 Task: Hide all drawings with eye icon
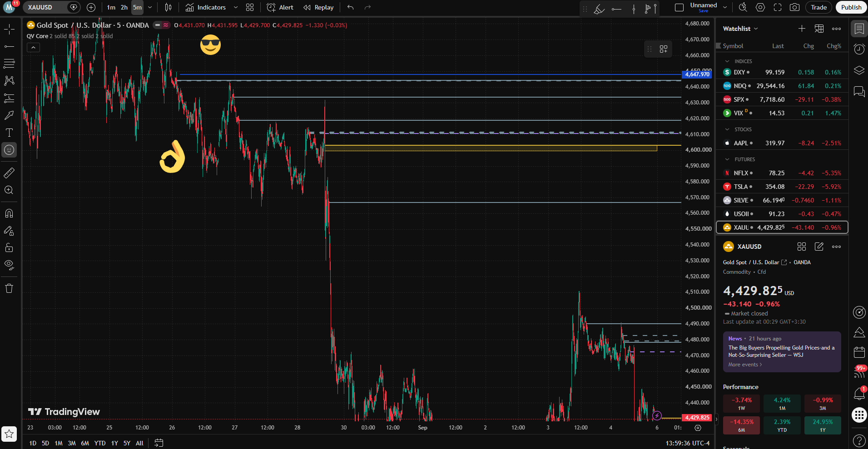pyautogui.click(x=9, y=265)
